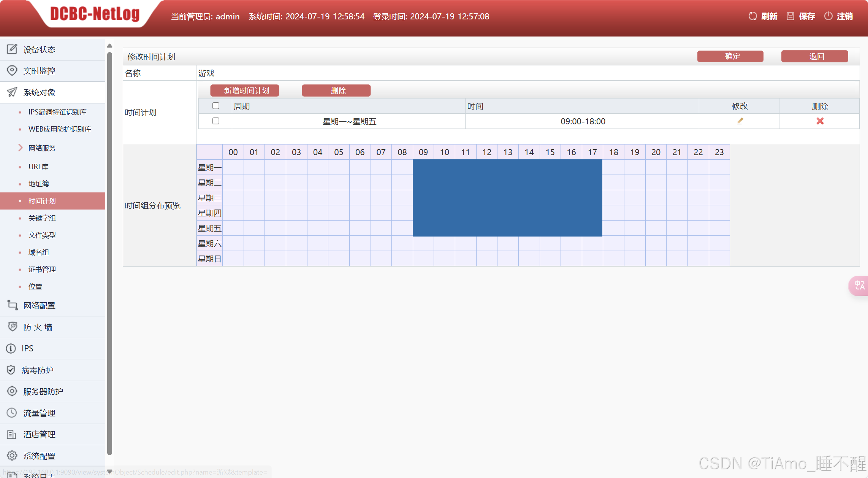Click the 返回 back button
This screenshot has height=478, width=868.
click(x=814, y=56)
